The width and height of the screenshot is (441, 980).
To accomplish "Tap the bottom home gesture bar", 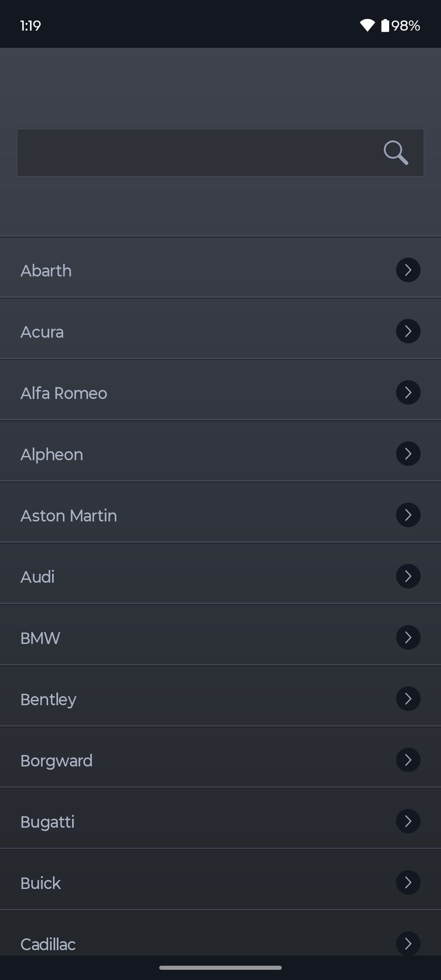I will (x=220, y=967).
